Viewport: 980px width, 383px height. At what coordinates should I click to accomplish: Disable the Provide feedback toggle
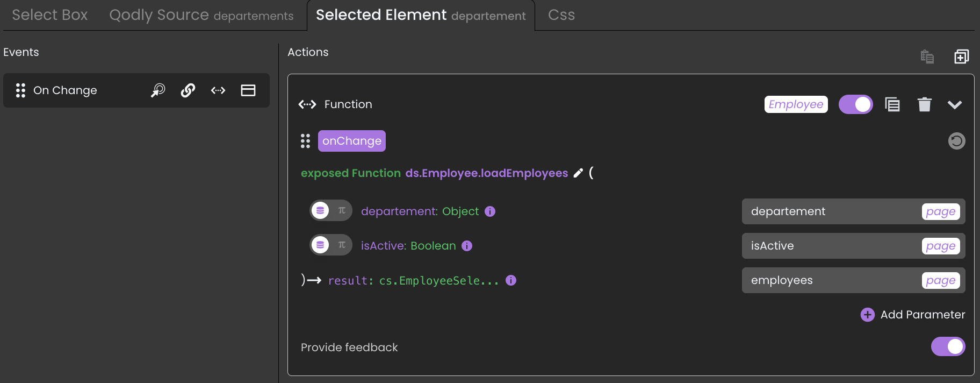pyautogui.click(x=948, y=347)
